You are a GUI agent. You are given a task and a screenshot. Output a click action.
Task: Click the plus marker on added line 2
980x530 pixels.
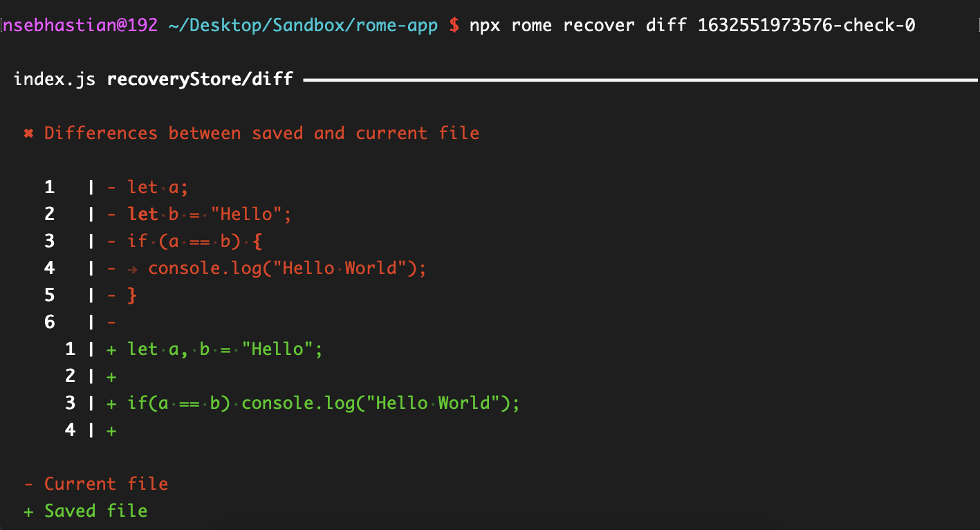coord(111,376)
